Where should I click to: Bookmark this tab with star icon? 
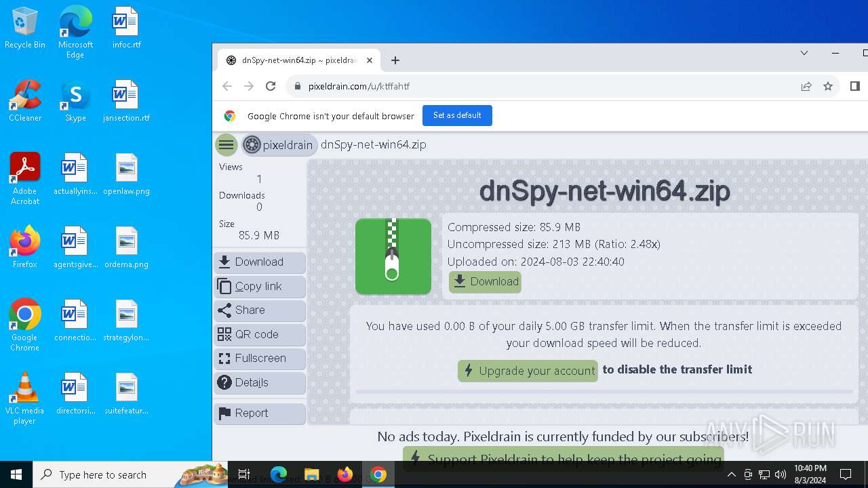[828, 86]
